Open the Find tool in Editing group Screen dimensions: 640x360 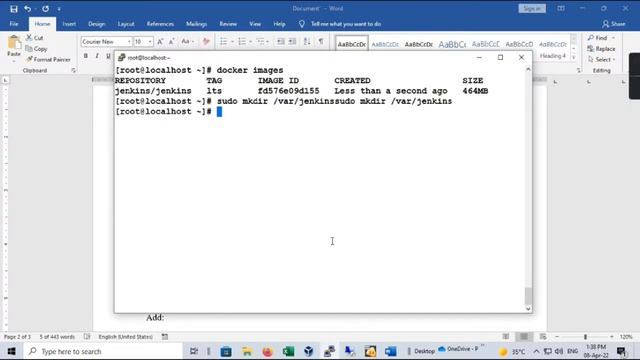[x=600, y=38]
